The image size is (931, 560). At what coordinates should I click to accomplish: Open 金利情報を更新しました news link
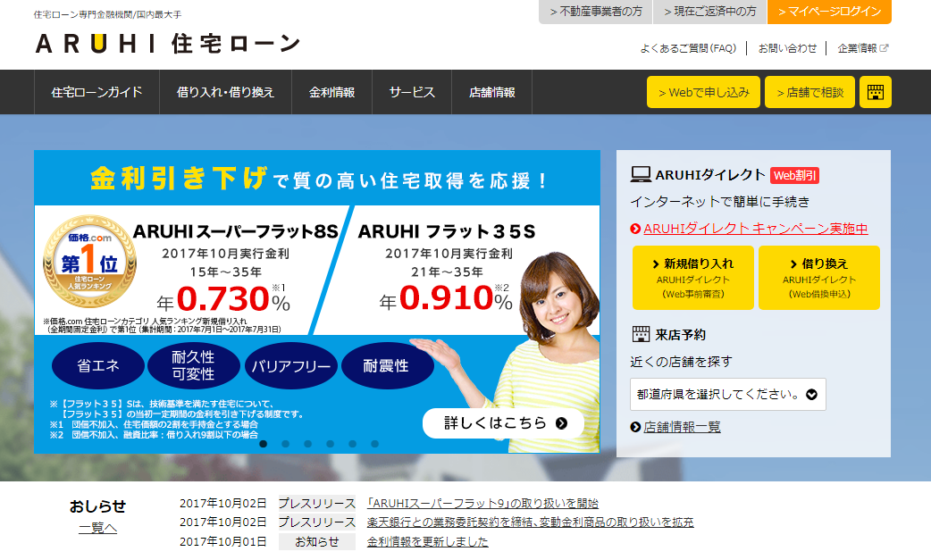click(x=427, y=541)
